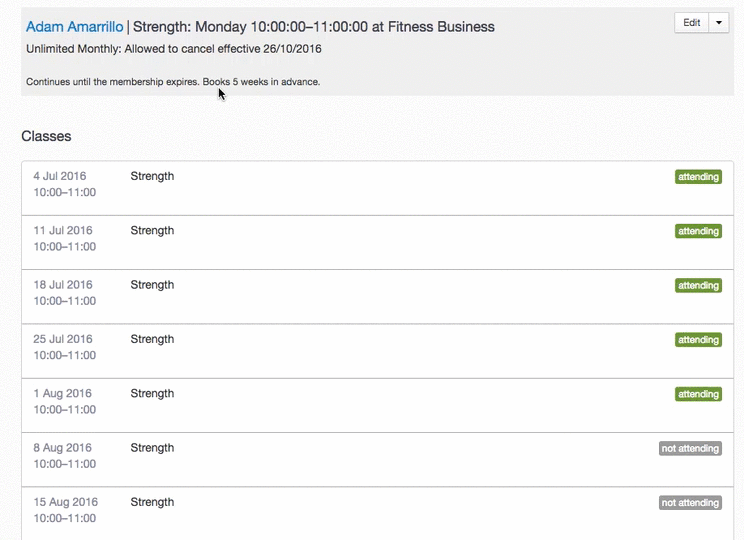Select the Strength class on 4 Jul 2016

(152, 177)
